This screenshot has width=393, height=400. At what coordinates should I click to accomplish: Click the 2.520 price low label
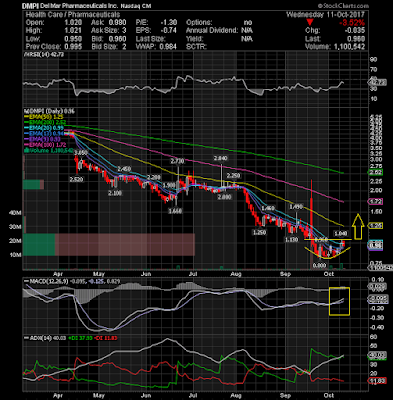point(77,180)
